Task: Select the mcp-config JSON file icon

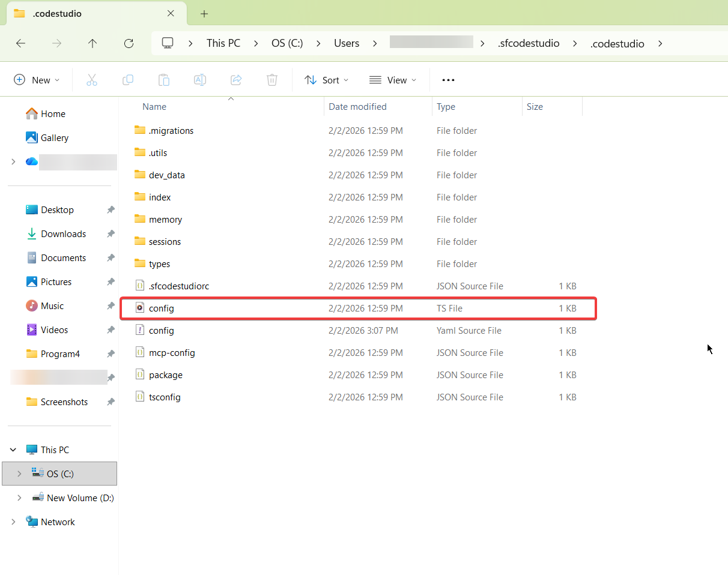Action: (140, 353)
